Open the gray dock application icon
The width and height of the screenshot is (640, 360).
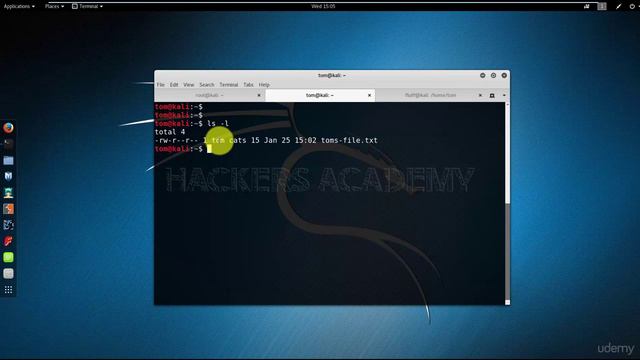(8, 273)
